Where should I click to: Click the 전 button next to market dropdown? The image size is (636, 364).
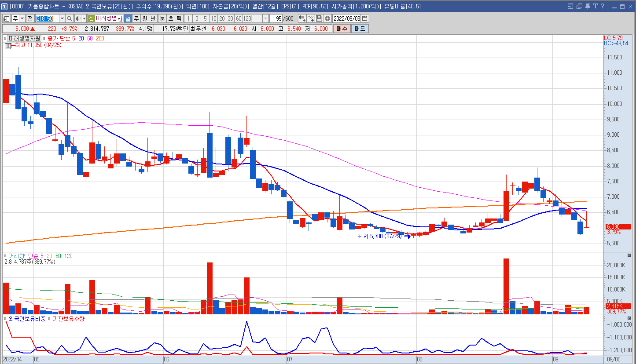click(30, 18)
